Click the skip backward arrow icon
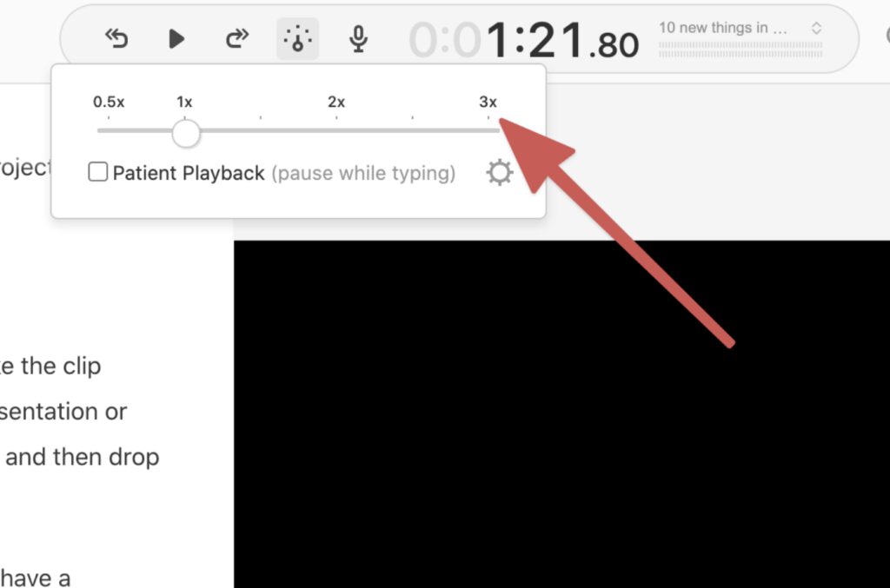Viewport: 890px width, 588px height. point(117,38)
